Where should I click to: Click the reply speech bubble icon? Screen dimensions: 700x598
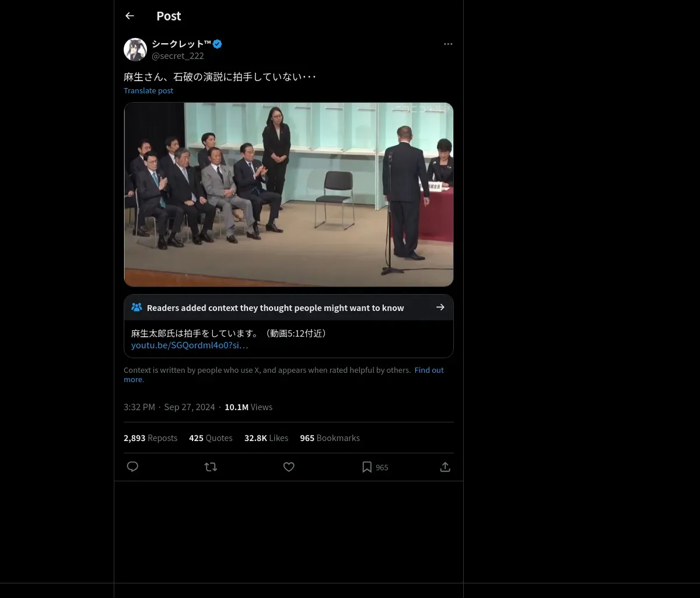(132, 467)
